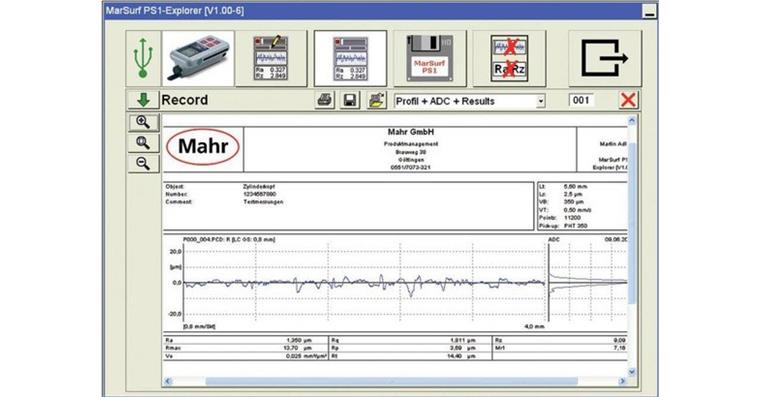
Task: Save the record with diskette icon
Action: click(350, 100)
